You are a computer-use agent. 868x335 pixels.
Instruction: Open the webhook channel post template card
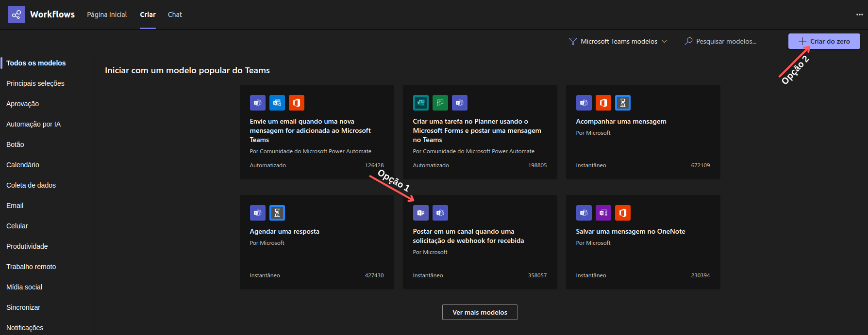coord(480,242)
